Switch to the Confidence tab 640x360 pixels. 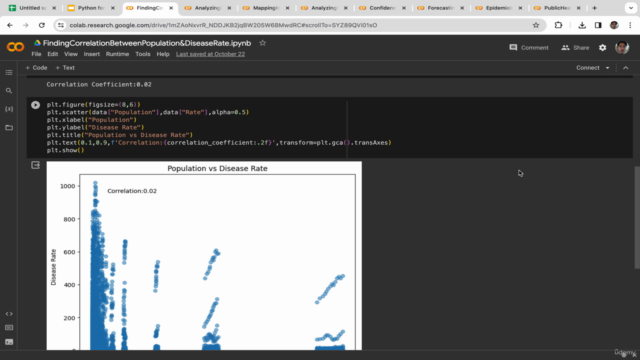click(x=382, y=8)
